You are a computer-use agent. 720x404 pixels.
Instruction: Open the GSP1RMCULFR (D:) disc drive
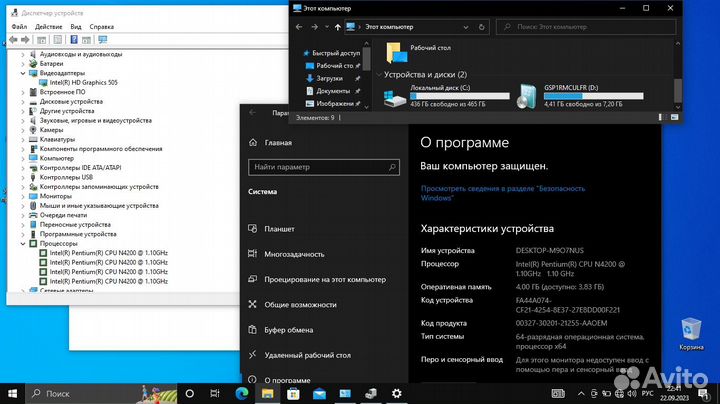[x=527, y=98]
